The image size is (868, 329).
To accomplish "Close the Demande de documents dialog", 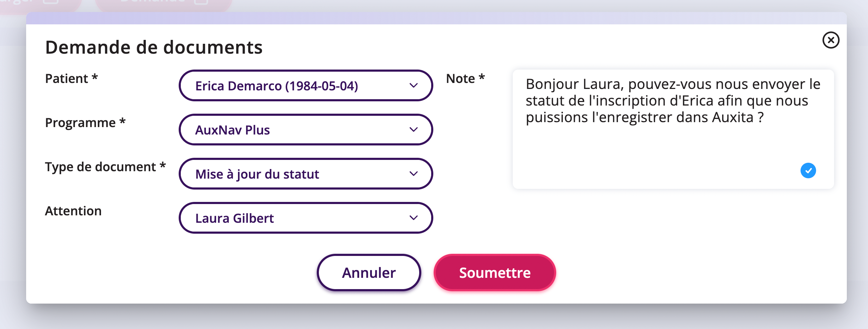I will [x=831, y=40].
